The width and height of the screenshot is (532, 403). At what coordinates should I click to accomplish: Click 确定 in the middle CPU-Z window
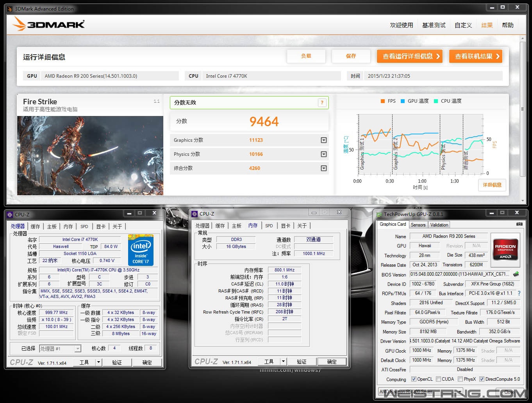[332, 362]
